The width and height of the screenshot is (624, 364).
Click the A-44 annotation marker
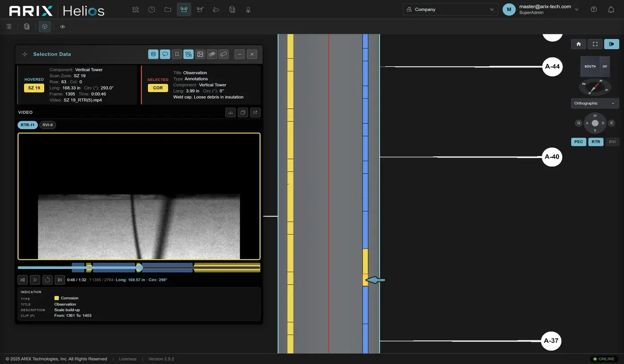(x=552, y=67)
